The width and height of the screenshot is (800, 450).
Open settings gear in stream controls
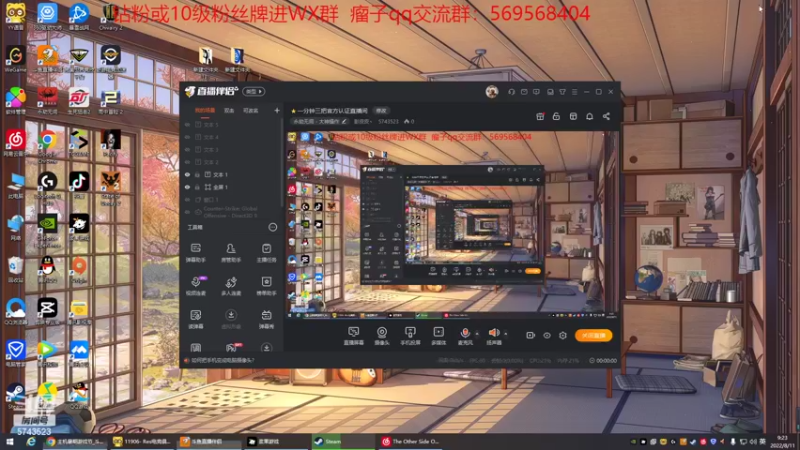point(563,335)
